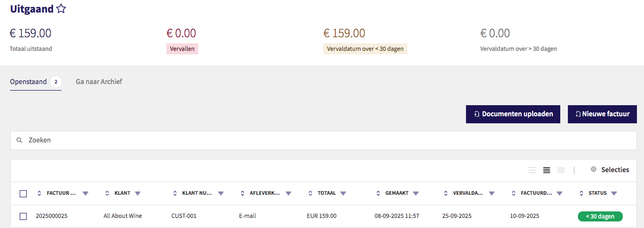Focus the Zoeken search field

[323, 140]
